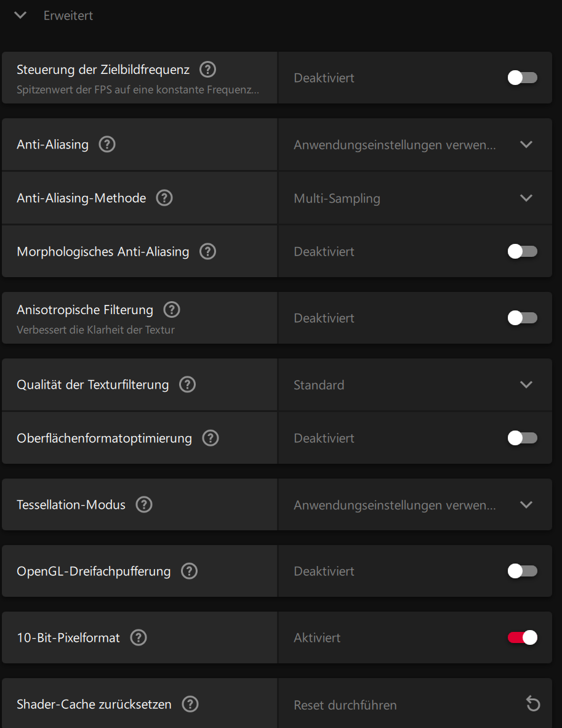Screen dimensions: 562x728
Task: Click help icon for Qualität der Texturfilterung
Action: (x=187, y=384)
